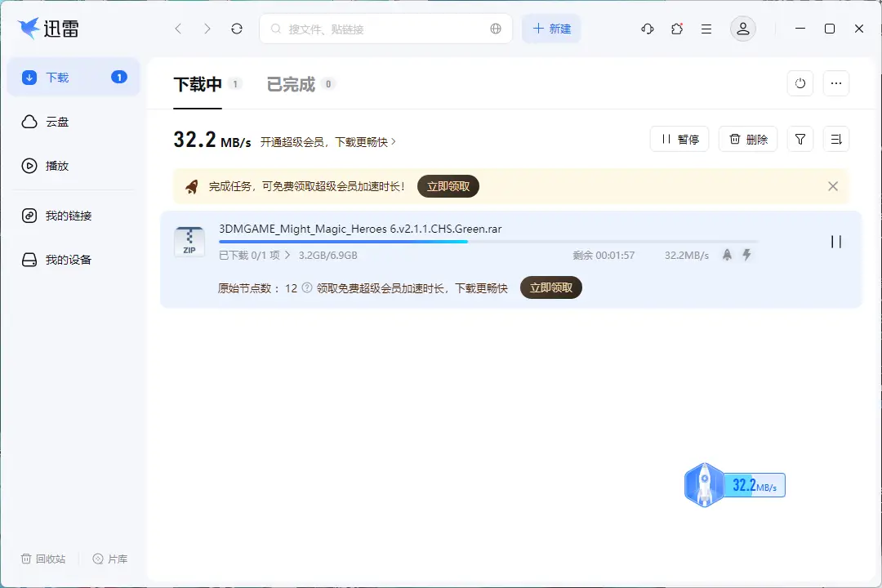882x588 pixels.
Task: Select the 3DMGAME_Might_Magic_Heroes file name
Action: coord(360,229)
